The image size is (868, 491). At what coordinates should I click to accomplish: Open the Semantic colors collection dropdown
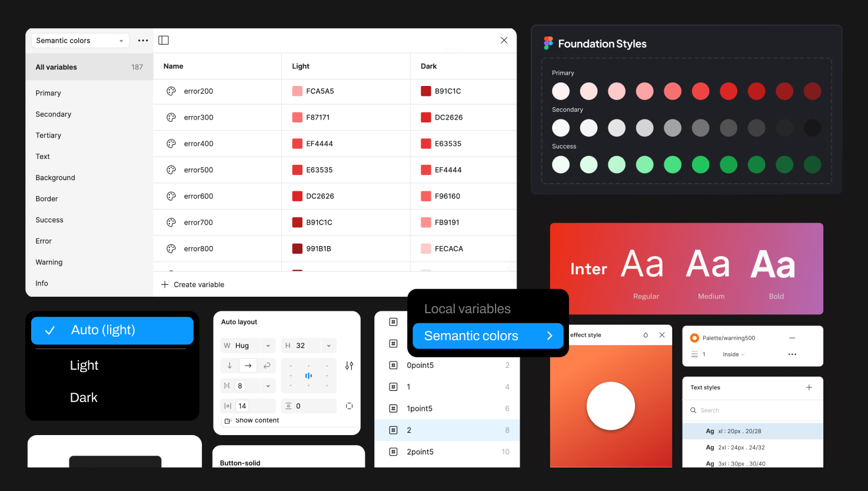click(x=79, y=41)
